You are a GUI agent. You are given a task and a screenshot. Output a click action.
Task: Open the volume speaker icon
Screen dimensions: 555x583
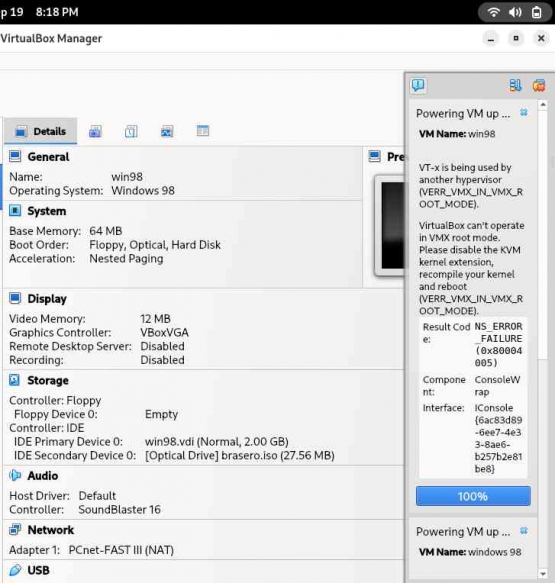click(x=515, y=12)
